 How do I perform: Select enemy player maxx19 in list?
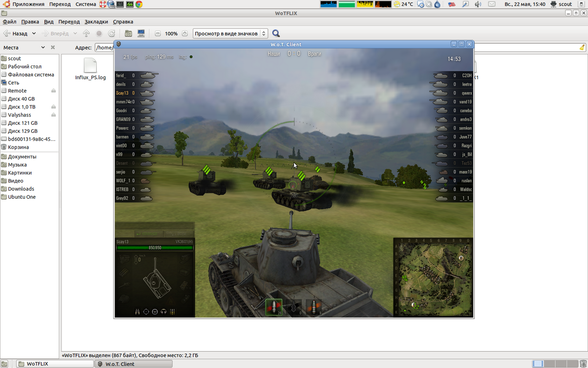click(455, 172)
